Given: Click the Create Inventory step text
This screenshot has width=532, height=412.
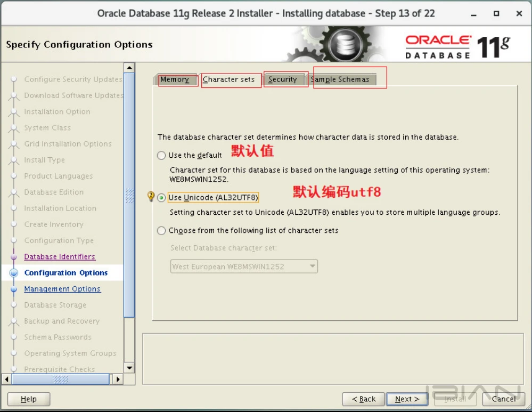Looking at the screenshot, I should point(54,224).
